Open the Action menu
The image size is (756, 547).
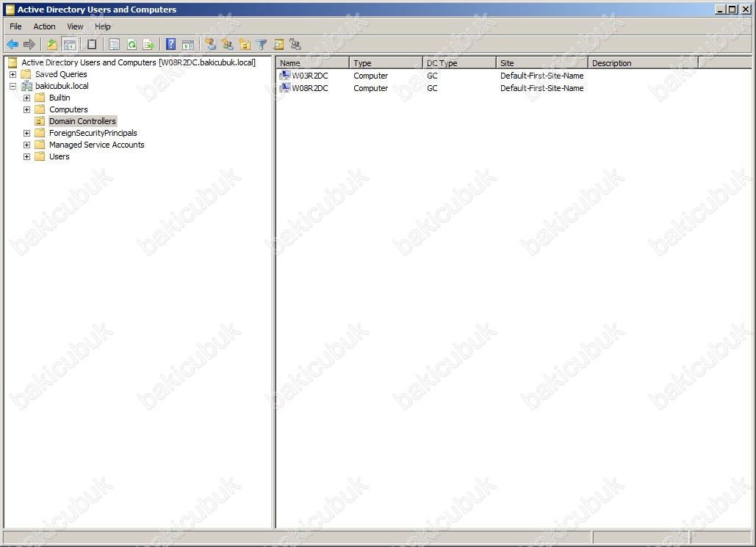pos(44,26)
